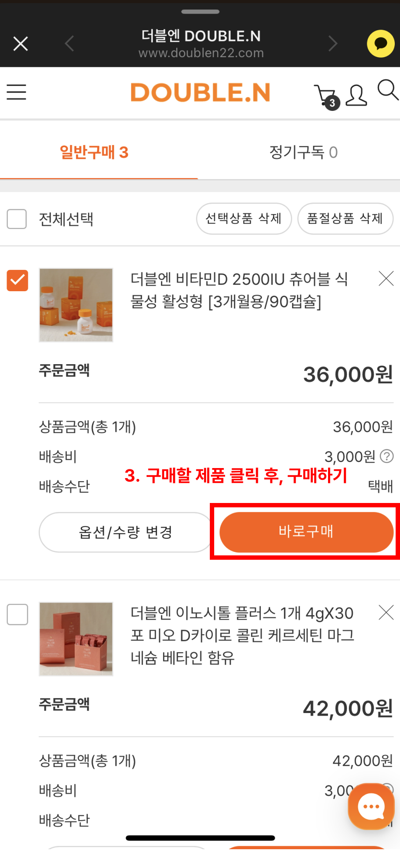Viewport: 400px width, 868px height.
Task: Switch to the 일반구매 3 tab
Action: pyautogui.click(x=94, y=152)
